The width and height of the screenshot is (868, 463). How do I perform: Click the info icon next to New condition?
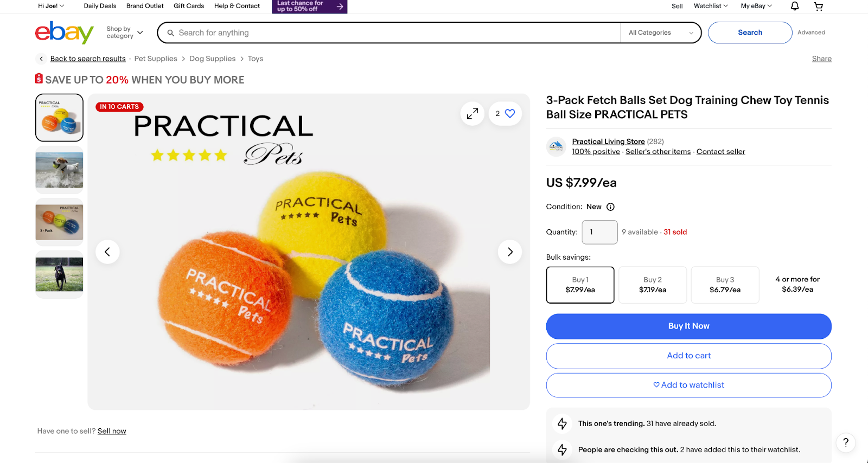(610, 207)
